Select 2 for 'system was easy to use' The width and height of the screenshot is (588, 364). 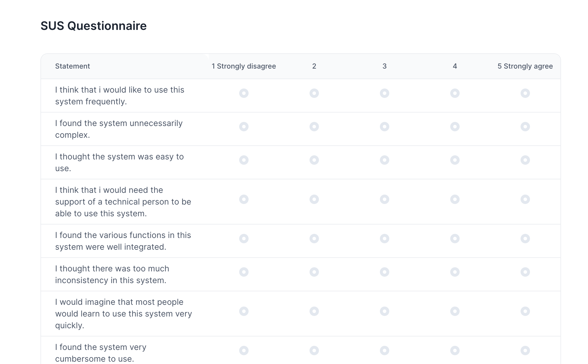[314, 160]
